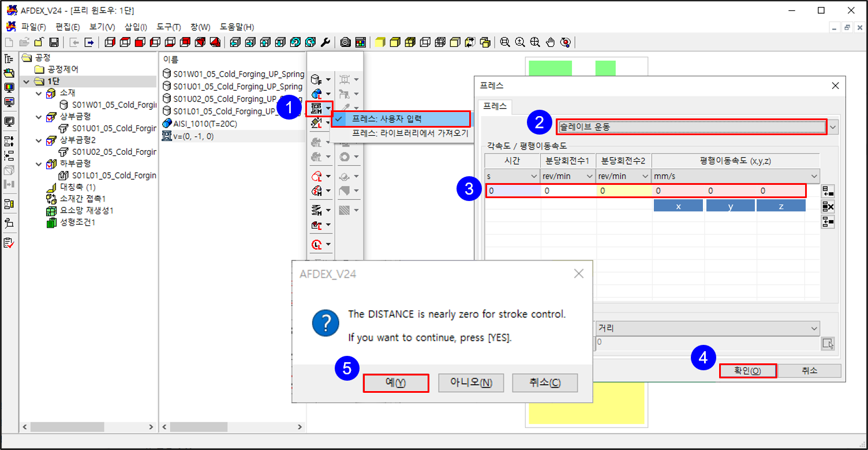Viewport: 868px width, 450px height.
Task: Click 확인(O) in the 프레스 dialog
Action: pos(748,371)
